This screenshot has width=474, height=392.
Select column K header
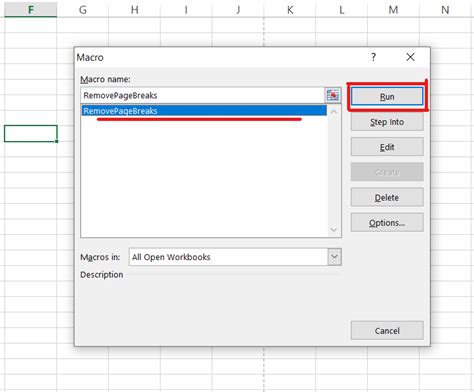(x=290, y=9)
